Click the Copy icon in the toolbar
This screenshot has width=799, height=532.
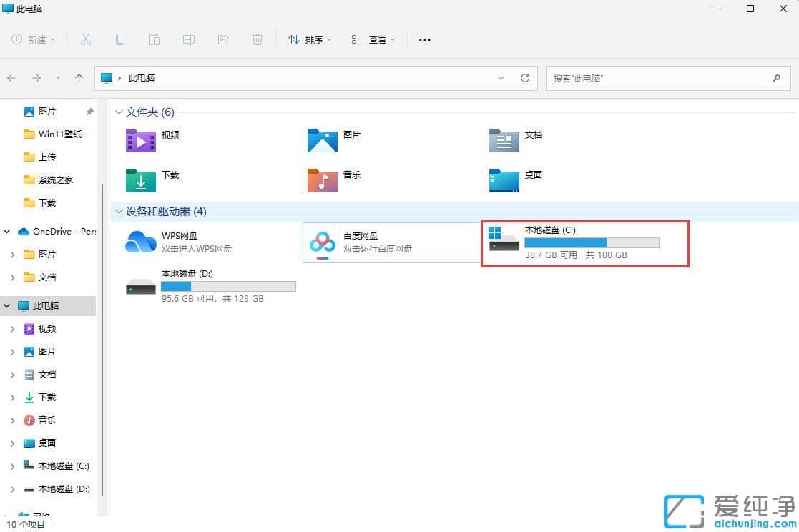[x=120, y=39]
